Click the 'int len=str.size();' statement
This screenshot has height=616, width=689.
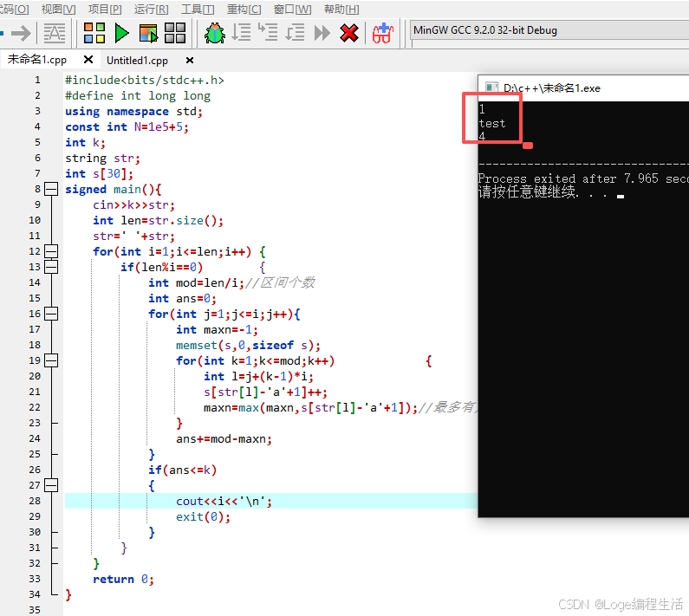(159, 221)
